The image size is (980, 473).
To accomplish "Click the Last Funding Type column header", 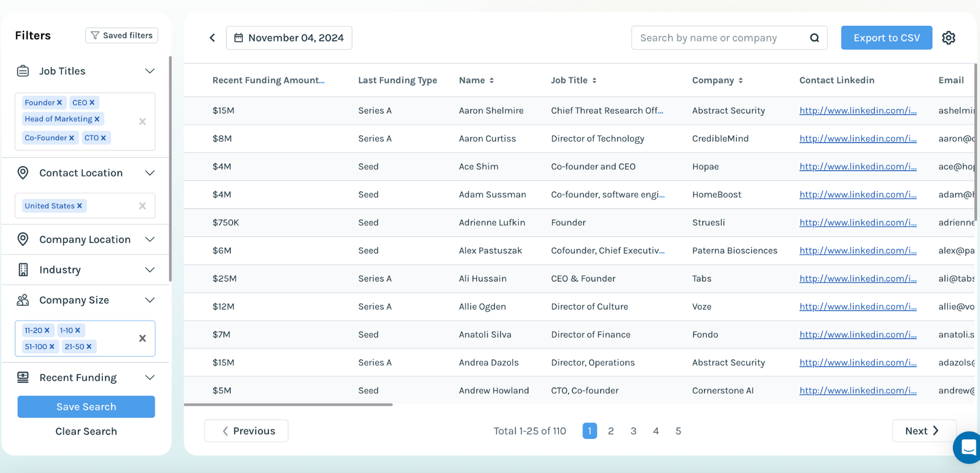I will pyautogui.click(x=397, y=80).
